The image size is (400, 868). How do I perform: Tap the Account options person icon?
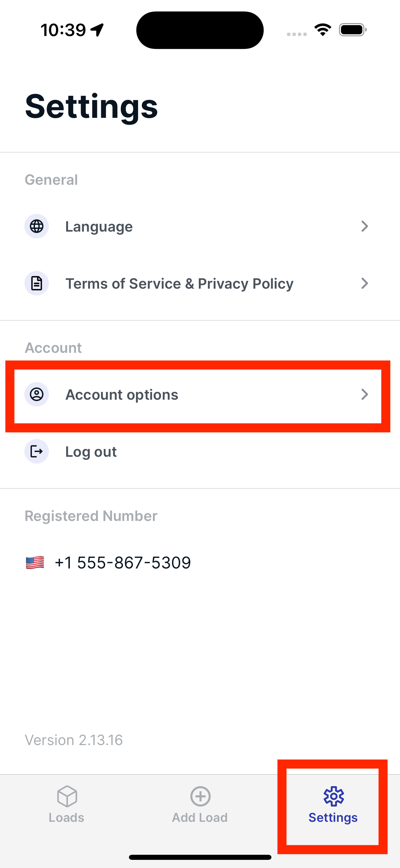coord(37,394)
